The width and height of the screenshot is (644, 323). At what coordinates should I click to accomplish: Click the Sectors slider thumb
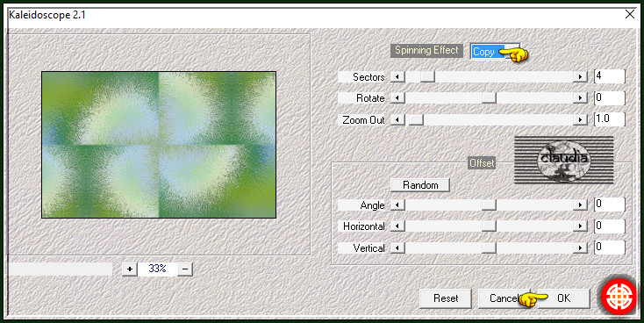(x=427, y=76)
